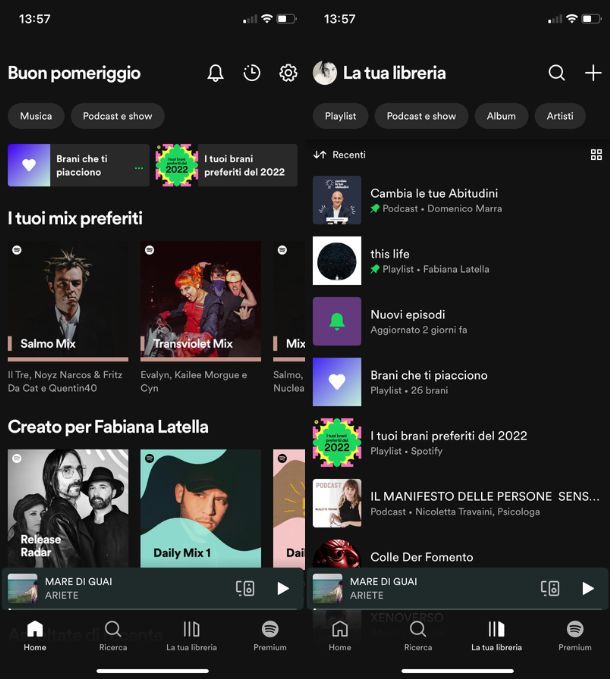Open profile avatar beside La tua libreria
Image resolution: width=610 pixels, height=679 pixels.
[x=325, y=73]
